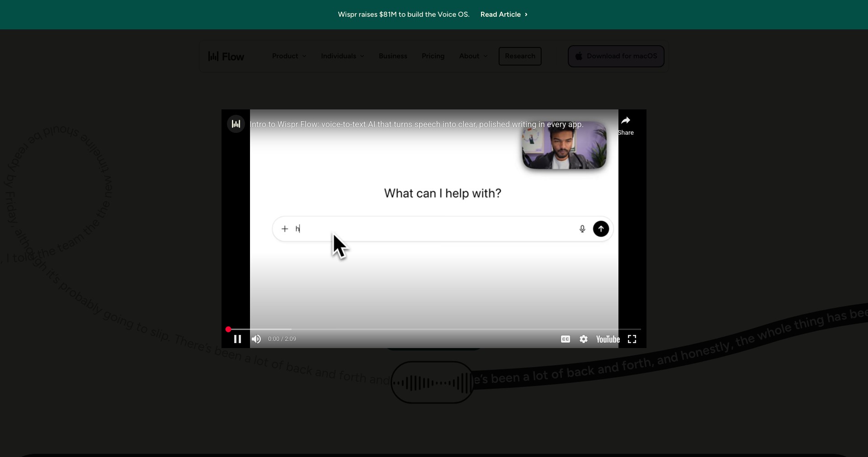Pause the video playback
This screenshot has height=457, width=868.
pyautogui.click(x=237, y=339)
